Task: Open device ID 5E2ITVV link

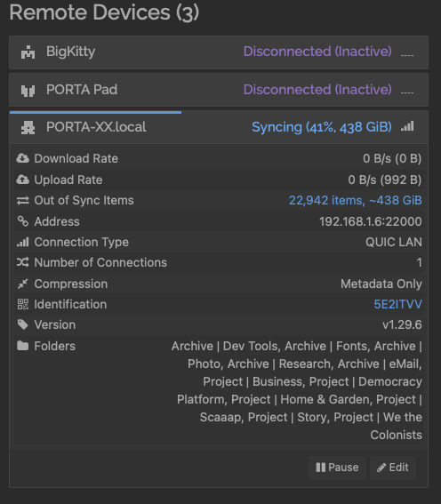Action: tap(397, 304)
